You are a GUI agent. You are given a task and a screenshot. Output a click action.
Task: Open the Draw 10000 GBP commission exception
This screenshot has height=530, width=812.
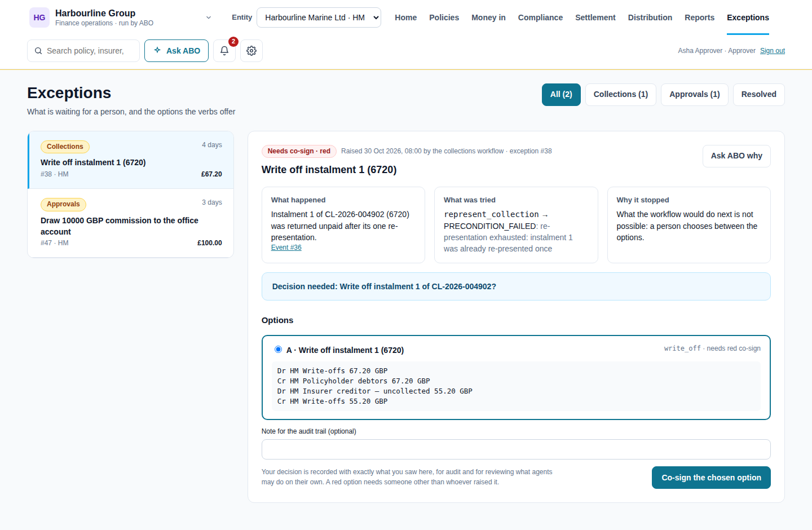(x=131, y=223)
